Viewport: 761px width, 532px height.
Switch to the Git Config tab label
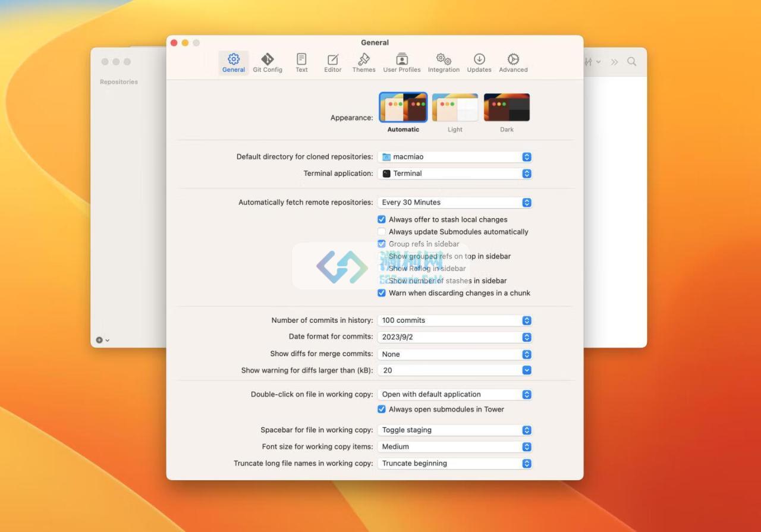(x=268, y=70)
